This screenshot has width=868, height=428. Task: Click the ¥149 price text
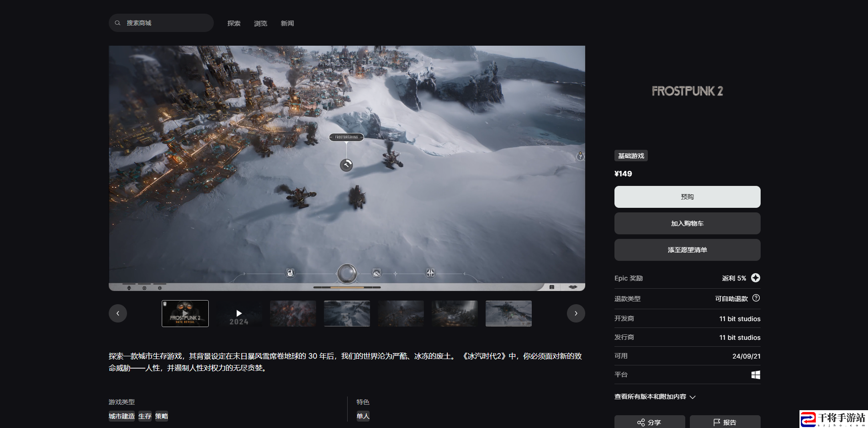[623, 174]
